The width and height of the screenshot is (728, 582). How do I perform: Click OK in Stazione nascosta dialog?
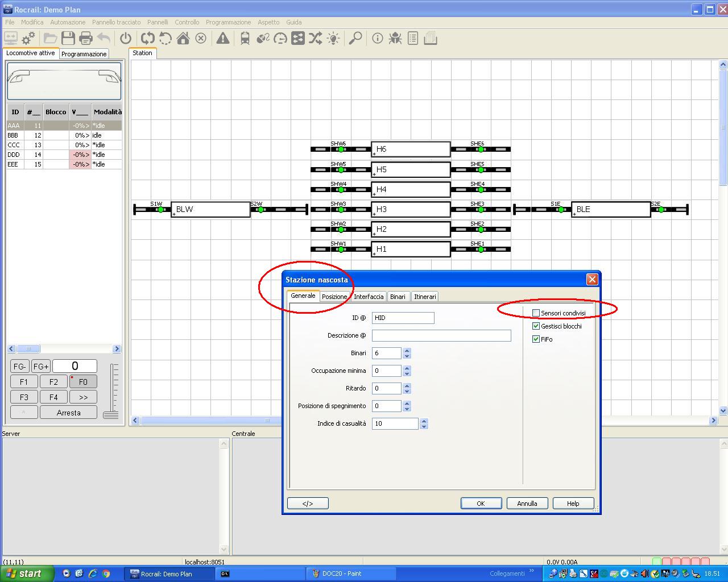tap(481, 504)
